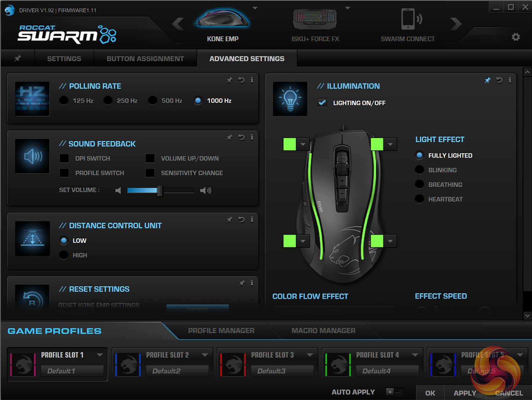Screen dimensions: 532x400
Task: Open the device dropdown above Kone EMP
Action: coord(255,8)
